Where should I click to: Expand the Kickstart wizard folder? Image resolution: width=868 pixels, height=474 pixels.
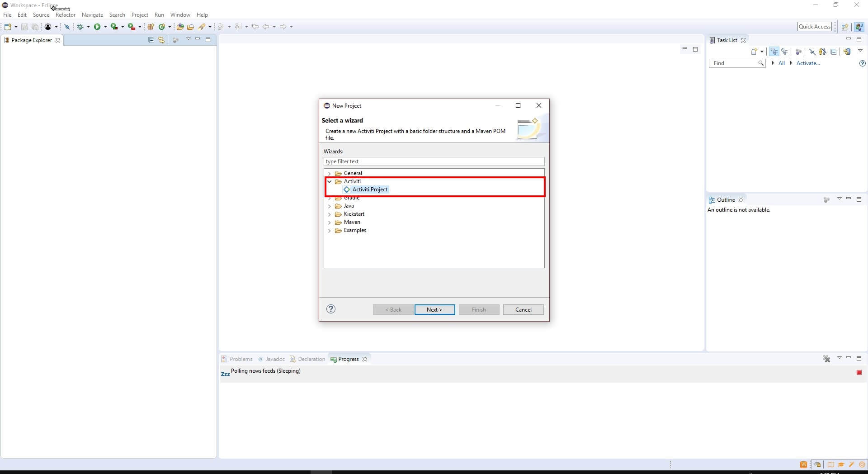point(329,214)
